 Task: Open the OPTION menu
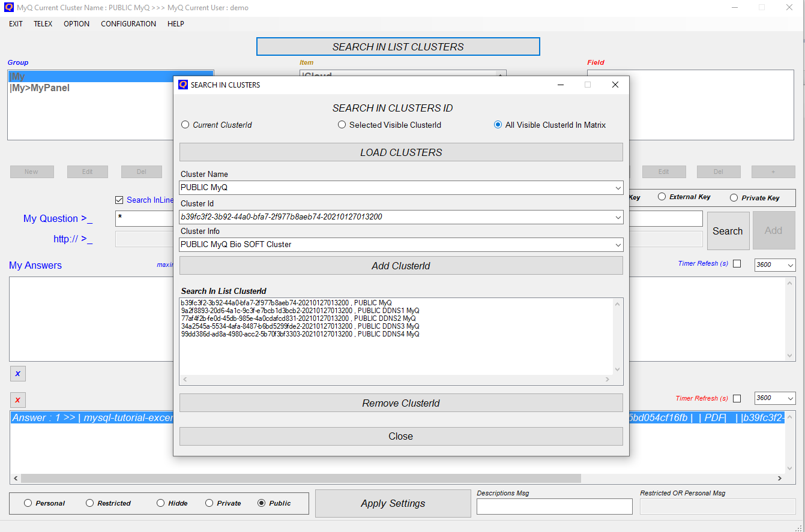77,24
